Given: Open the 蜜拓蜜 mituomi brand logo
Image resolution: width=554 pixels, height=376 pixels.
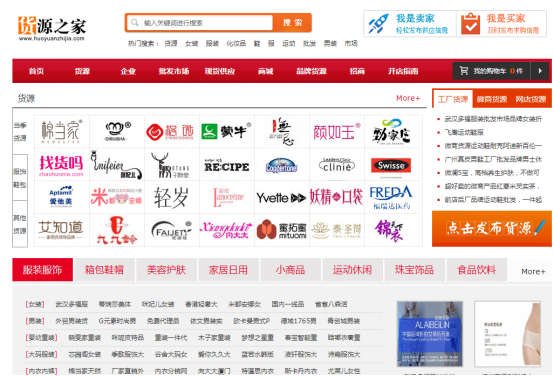Looking at the screenshot, I should click(x=281, y=230).
